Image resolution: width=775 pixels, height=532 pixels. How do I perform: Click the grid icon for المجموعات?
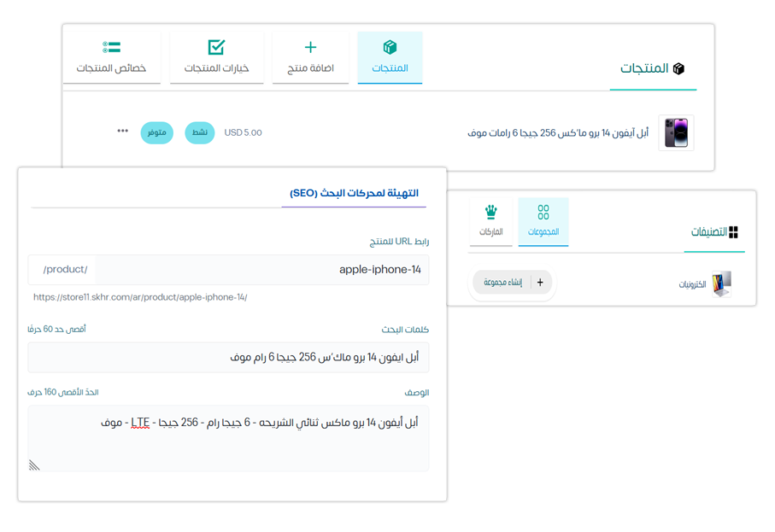pyautogui.click(x=543, y=212)
